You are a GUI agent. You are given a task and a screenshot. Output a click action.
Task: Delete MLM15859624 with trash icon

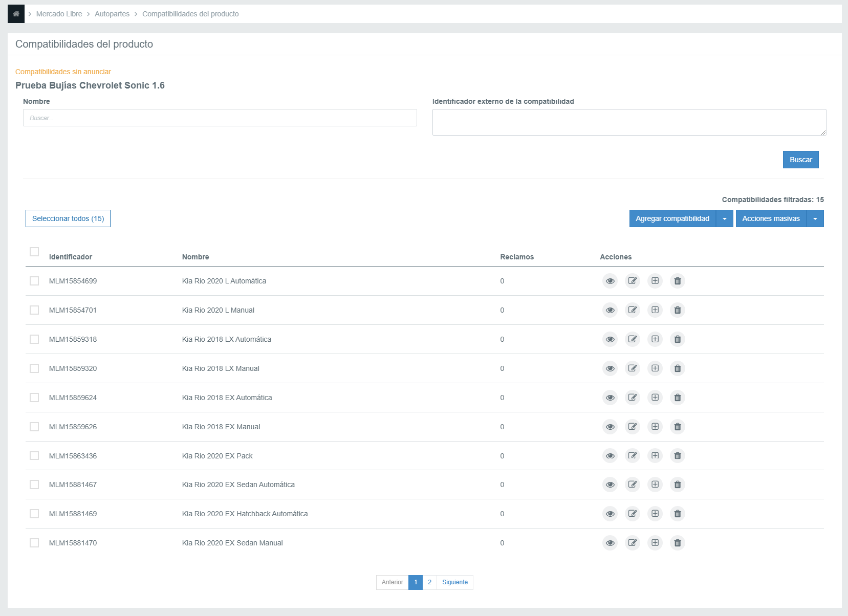click(678, 398)
